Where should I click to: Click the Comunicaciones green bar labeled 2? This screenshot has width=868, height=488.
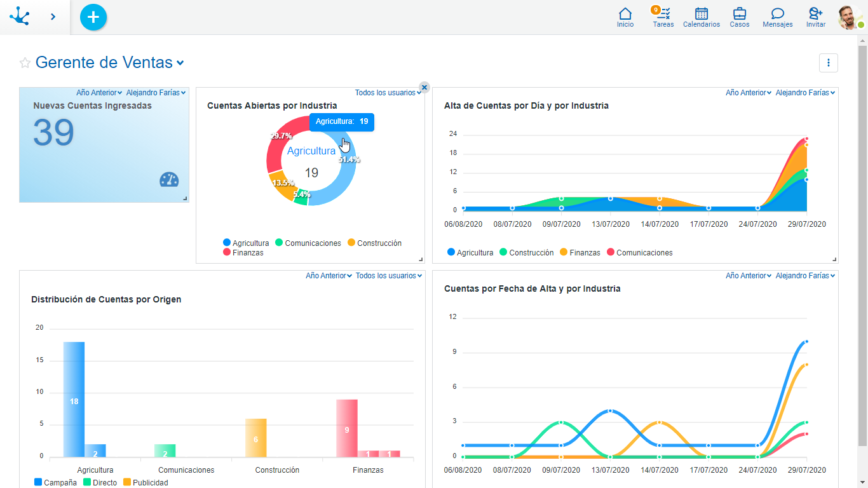coord(165,451)
